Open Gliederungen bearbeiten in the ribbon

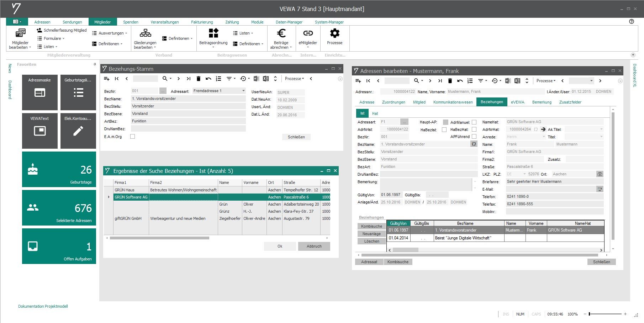[x=145, y=39]
